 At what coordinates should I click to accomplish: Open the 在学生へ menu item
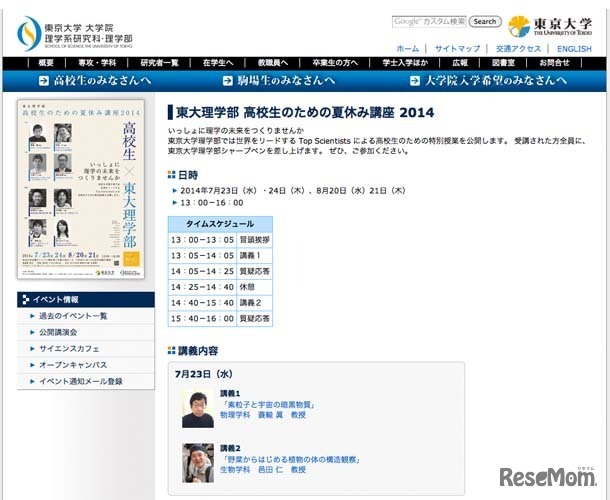tap(218, 63)
